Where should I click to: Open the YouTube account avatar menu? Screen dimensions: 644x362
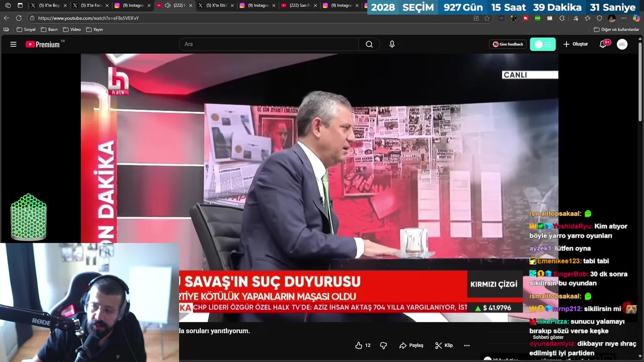622,44
